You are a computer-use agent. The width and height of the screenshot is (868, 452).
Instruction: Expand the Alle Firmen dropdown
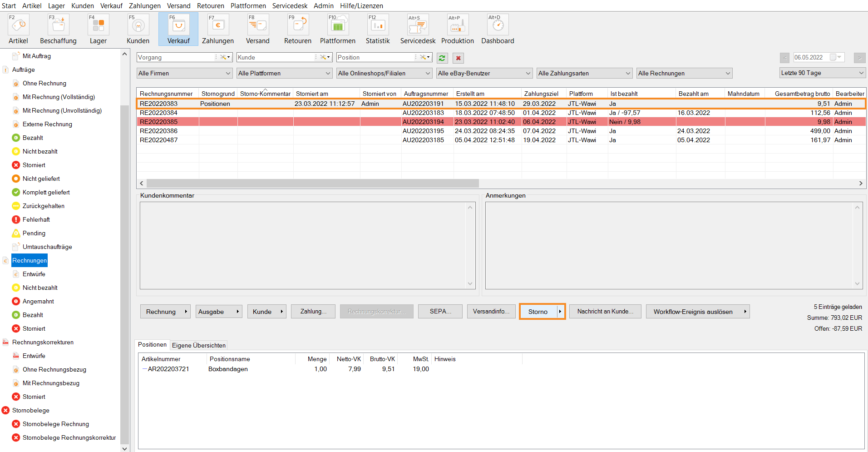(185, 73)
